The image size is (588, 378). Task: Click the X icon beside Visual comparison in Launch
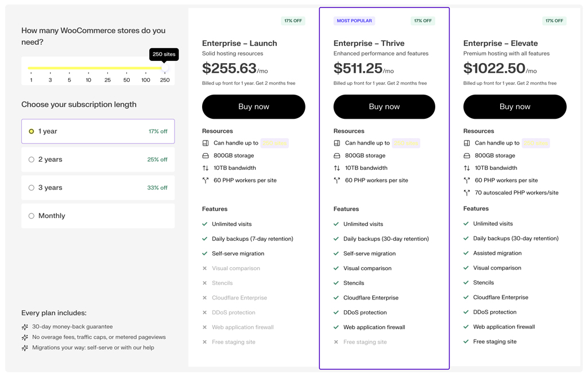click(x=205, y=268)
